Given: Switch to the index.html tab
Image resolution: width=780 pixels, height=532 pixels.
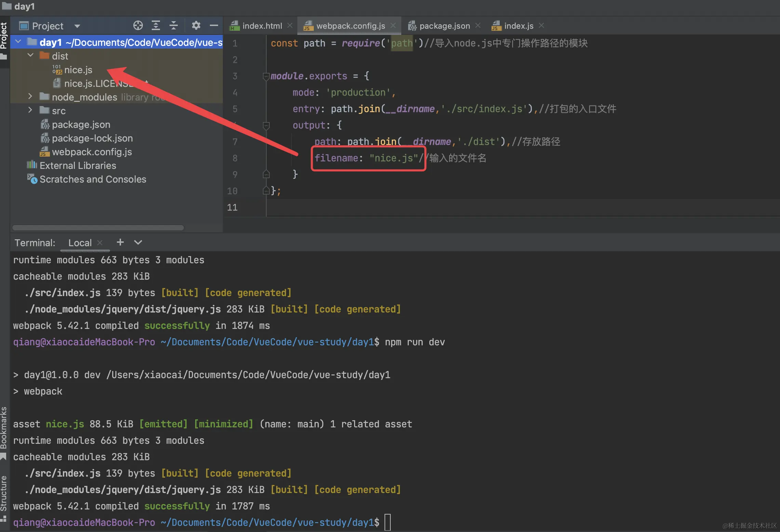Looking at the screenshot, I should click(261, 26).
